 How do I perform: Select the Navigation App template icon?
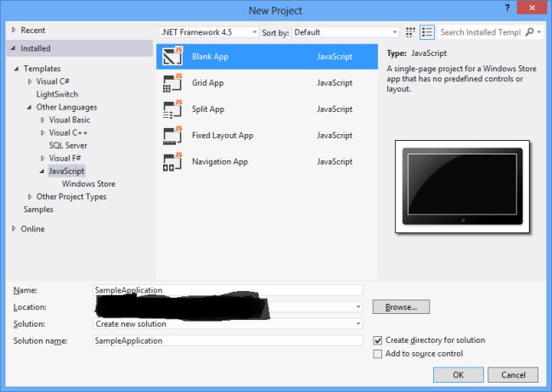[172, 162]
